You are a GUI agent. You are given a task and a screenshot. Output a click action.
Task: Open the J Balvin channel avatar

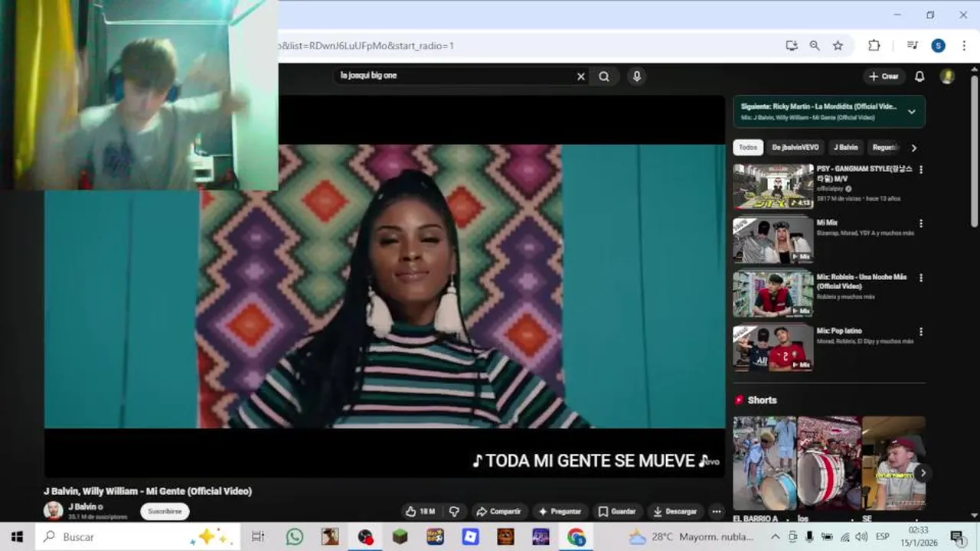[x=53, y=511]
